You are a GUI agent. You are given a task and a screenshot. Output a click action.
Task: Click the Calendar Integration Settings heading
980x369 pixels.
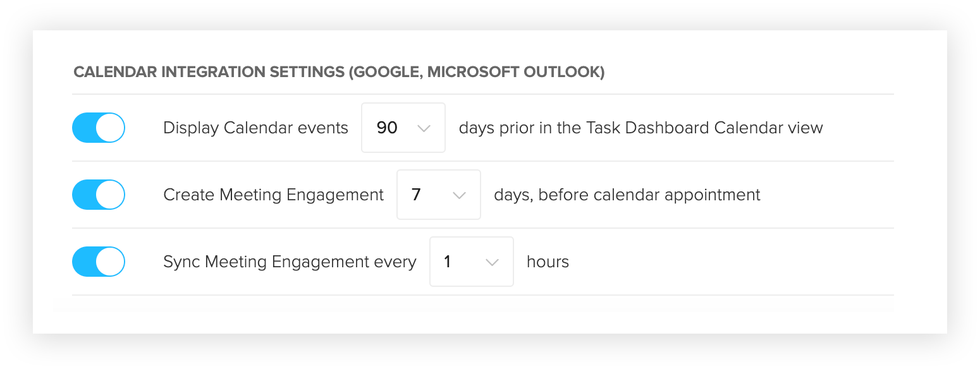coord(339,72)
